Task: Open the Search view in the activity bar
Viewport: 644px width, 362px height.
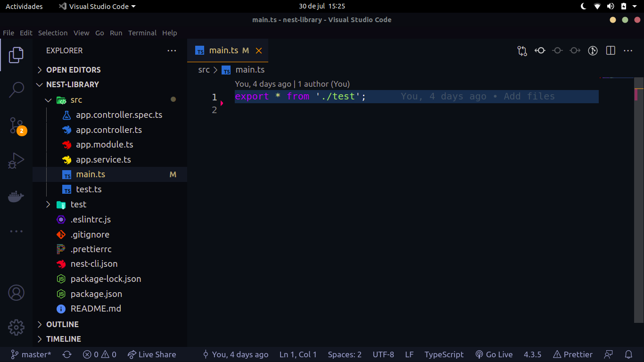Action: pos(16,90)
